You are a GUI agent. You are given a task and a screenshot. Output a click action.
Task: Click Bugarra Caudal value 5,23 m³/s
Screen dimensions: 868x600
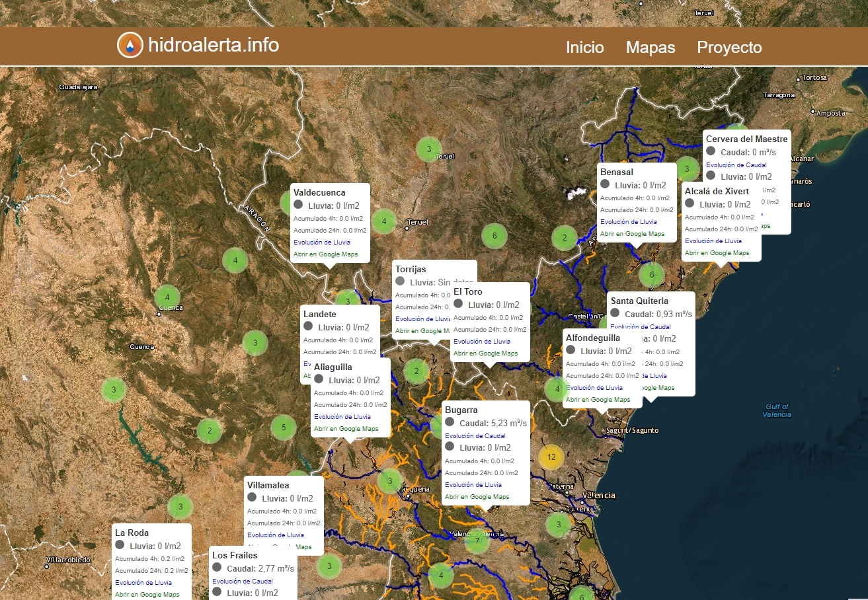tap(509, 423)
